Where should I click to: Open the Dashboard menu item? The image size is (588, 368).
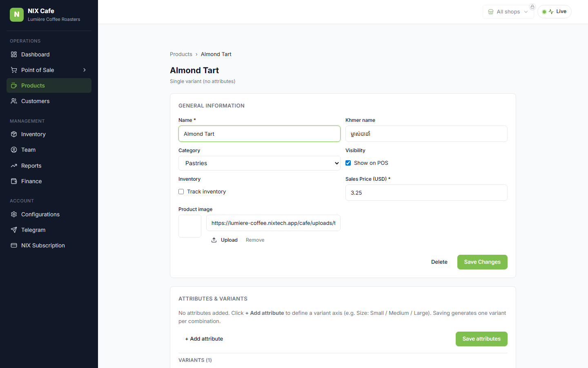[x=49, y=54]
